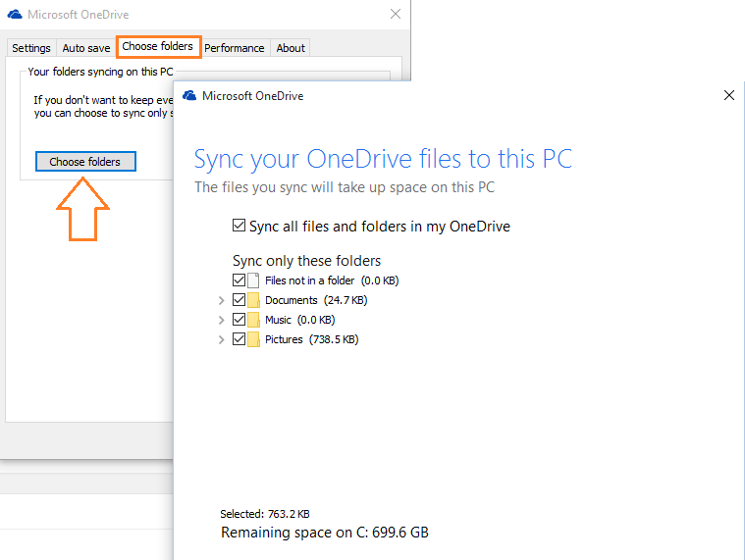Toggle the Music folder checkbox
Viewport: 745px width, 560px height.
coord(239,320)
